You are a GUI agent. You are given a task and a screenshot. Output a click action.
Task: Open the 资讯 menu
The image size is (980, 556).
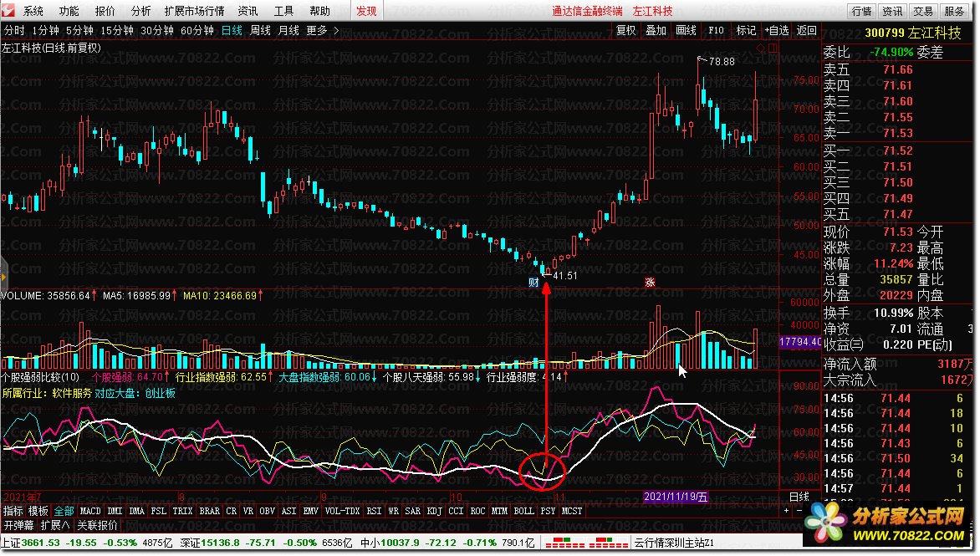coord(248,11)
